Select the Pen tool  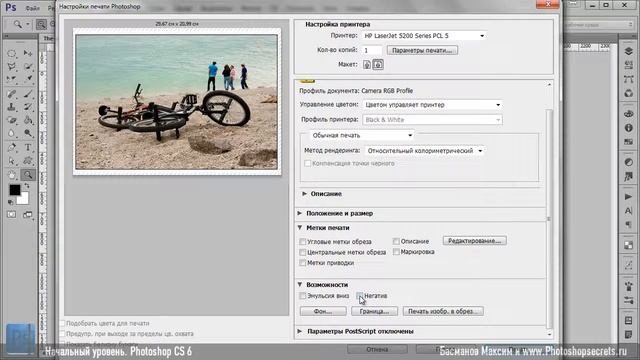pos(11,148)
